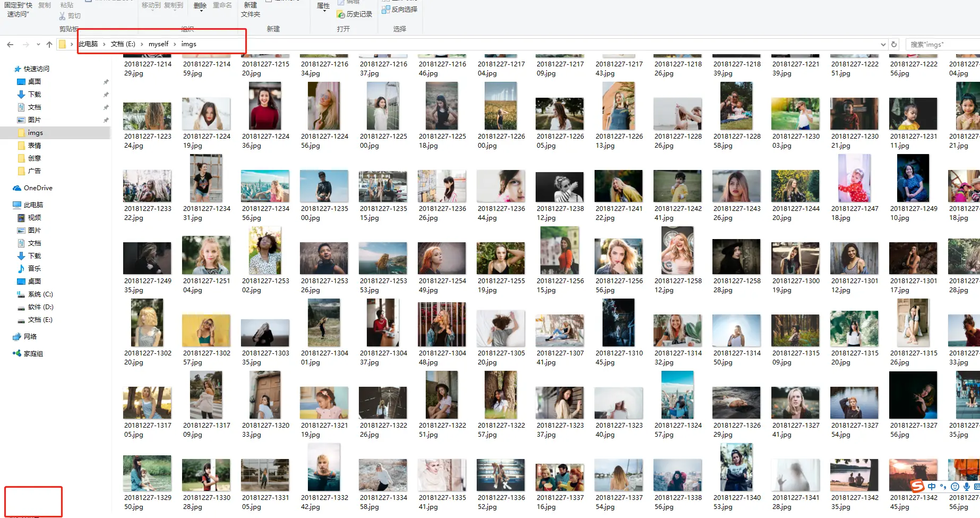The height and width of the screenshot is (518, 980).
Task: Open the 表情 folder in sidebar
Action: tap(29, 146)
